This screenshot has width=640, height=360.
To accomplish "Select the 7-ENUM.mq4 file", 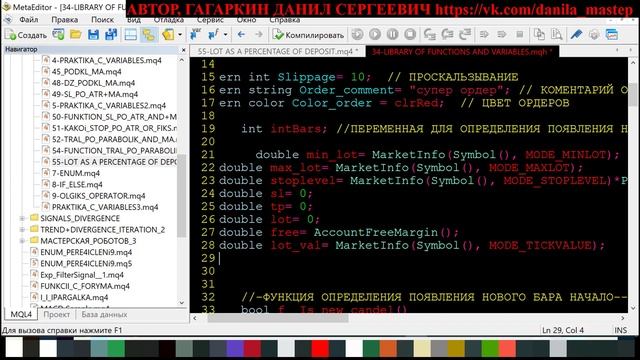I will coord(76,173).
